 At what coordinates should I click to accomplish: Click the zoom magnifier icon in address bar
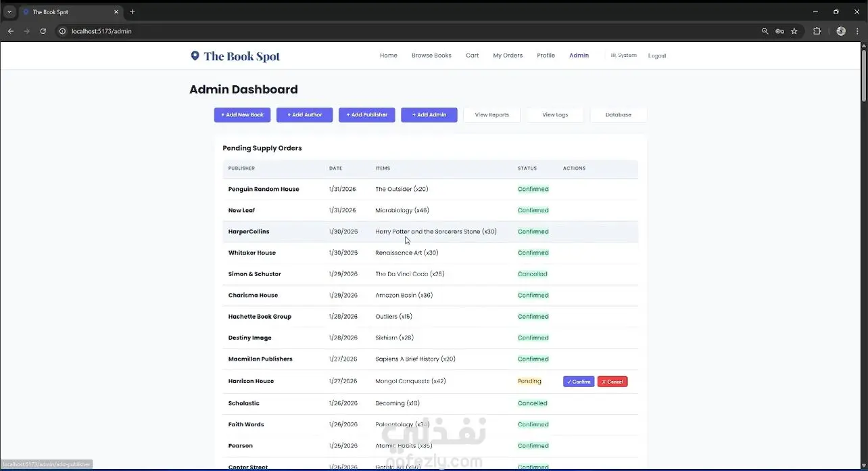pos(765,31)
